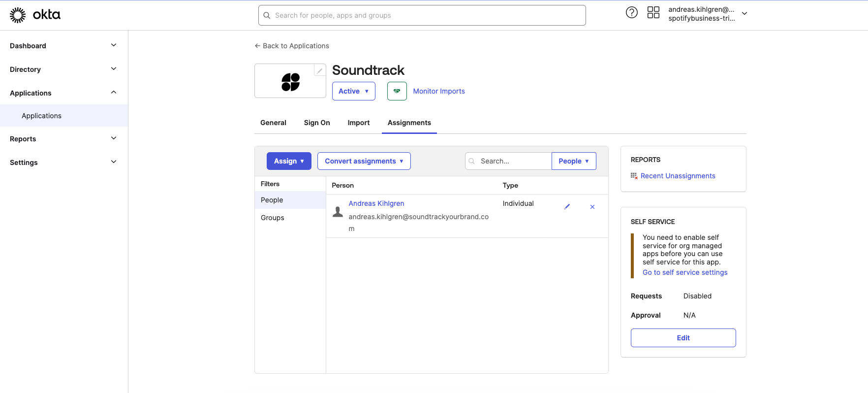Edit Andreas Kihlgren's assignment with pencil icon
This screenshot has height=393, width=868.
pos(567,207)
